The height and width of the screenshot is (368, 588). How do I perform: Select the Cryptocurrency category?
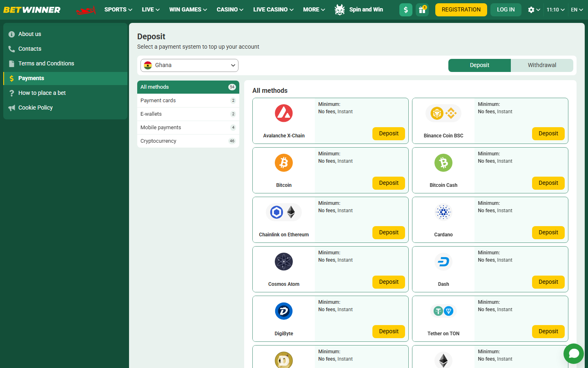188,141
